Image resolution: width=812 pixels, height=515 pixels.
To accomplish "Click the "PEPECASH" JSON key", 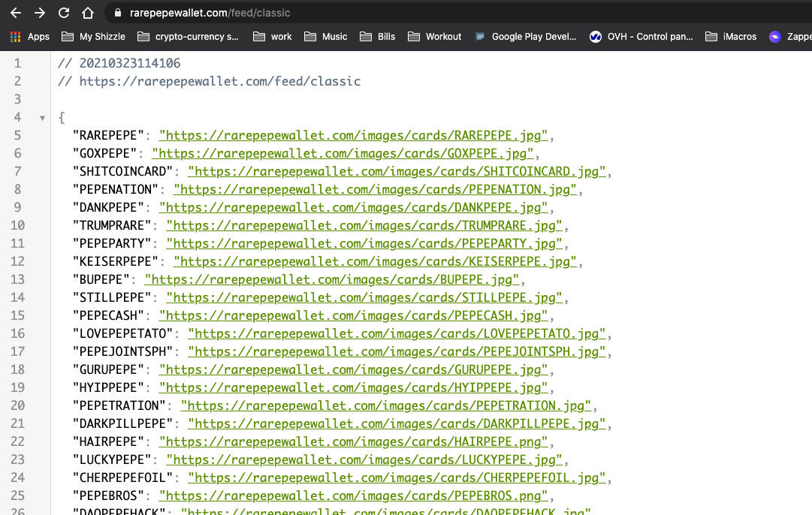I will pos(108,316).
